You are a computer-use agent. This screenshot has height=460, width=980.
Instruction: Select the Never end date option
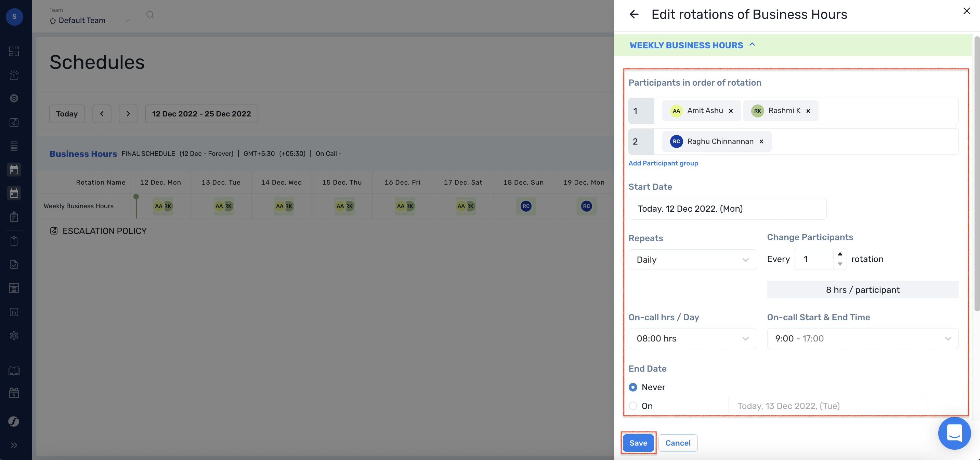point(633,387)
